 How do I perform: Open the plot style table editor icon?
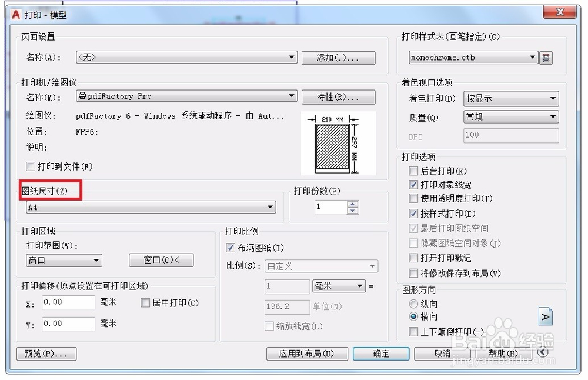pos(546,58)
